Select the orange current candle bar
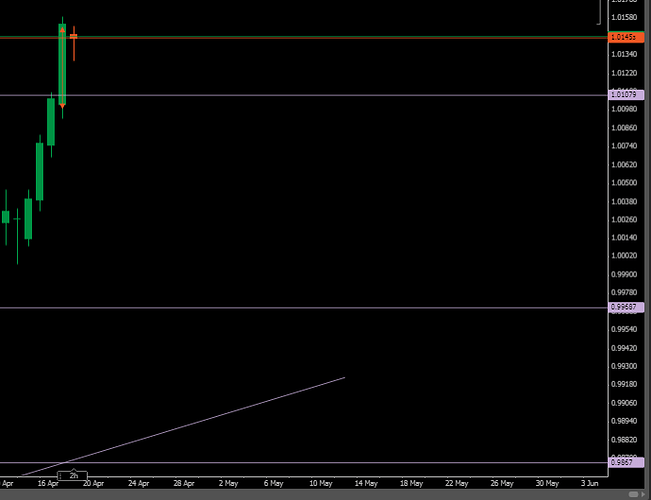 point(73,37)
